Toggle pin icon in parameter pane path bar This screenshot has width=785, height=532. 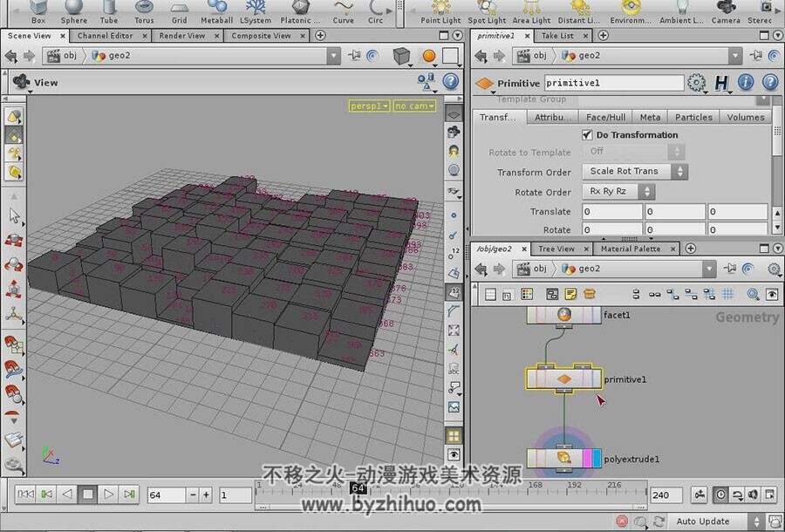click(x=756, y=55)
